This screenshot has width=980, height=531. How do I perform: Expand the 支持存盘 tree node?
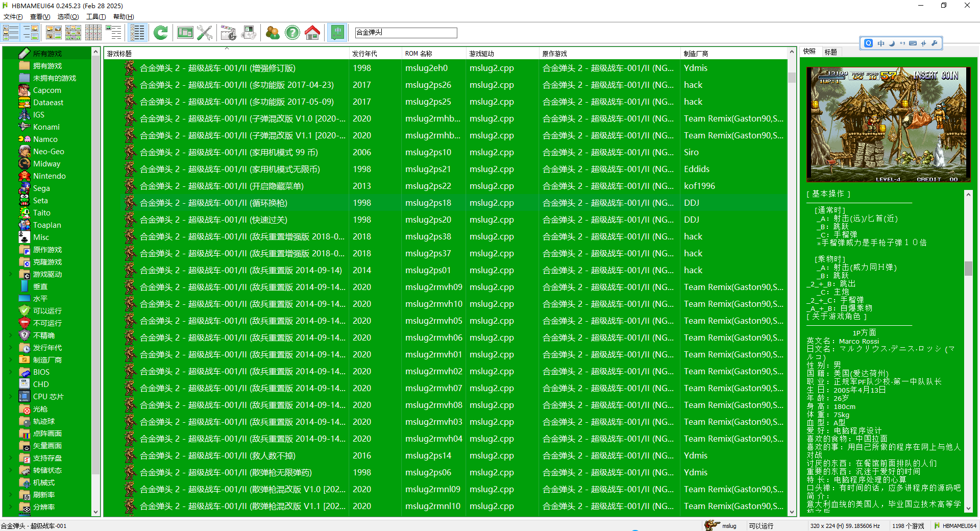click(11, 458)
